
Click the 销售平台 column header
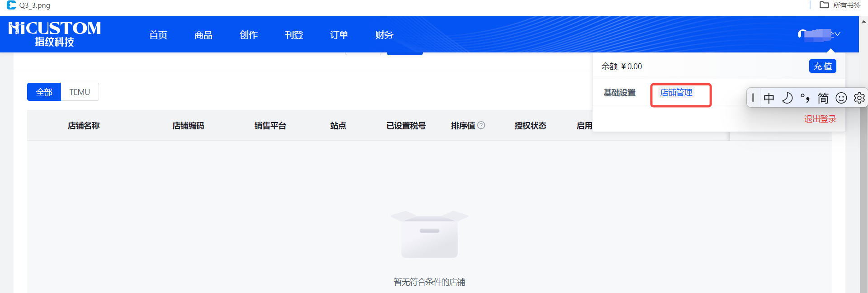[270, 126]
